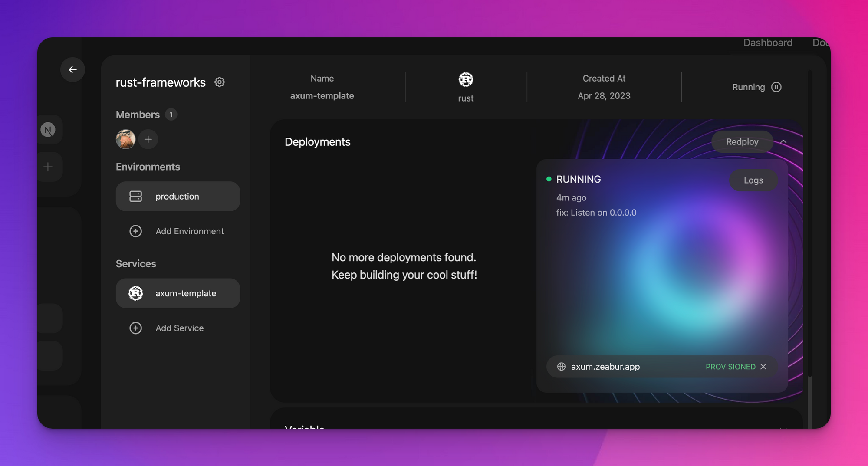Open rust-frameworks project settings gear
Image resolution: width=868 pixels, height=466 pixels.
(x=220, y=82)
